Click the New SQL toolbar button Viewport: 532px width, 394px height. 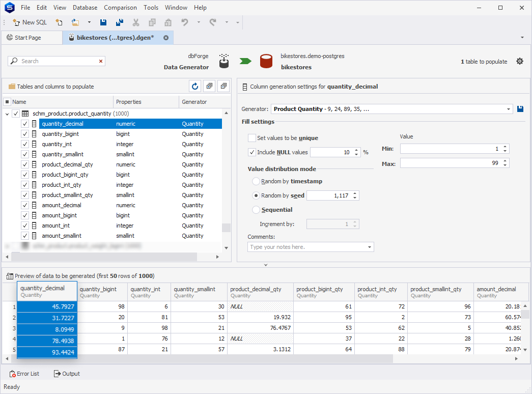click(30, 22)
